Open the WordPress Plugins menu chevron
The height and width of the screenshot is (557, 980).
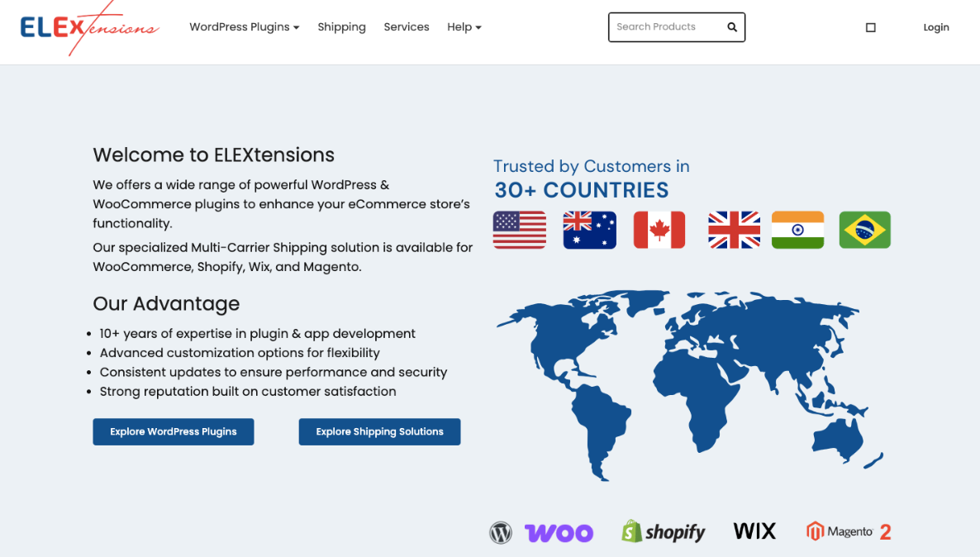pos(296,27)
